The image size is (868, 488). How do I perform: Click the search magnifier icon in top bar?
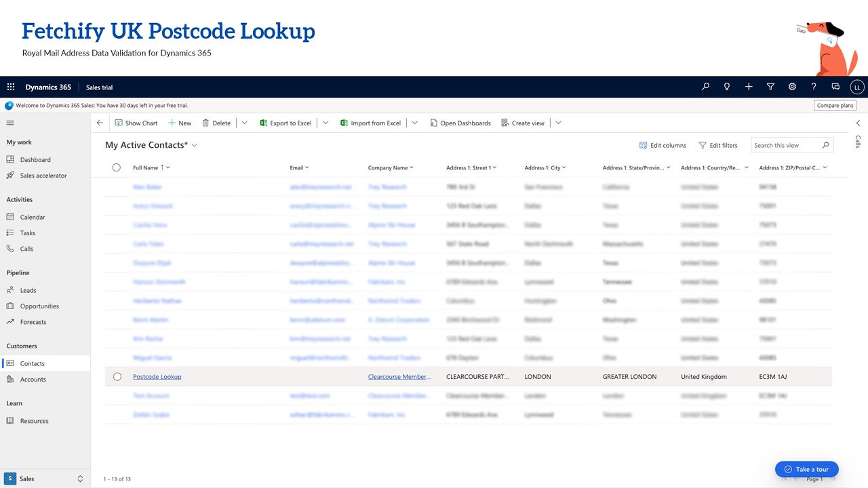(x=705, y=87)
